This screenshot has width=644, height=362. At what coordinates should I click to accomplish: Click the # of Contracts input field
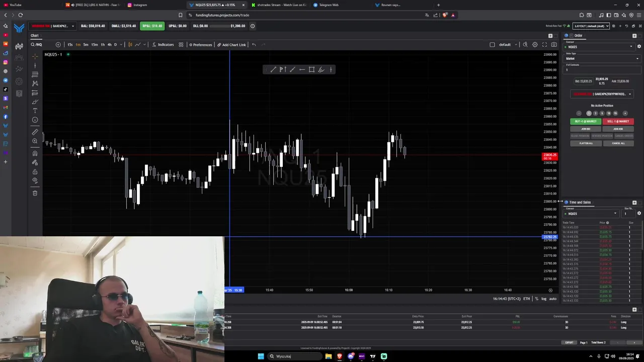(x=602, y=70)
